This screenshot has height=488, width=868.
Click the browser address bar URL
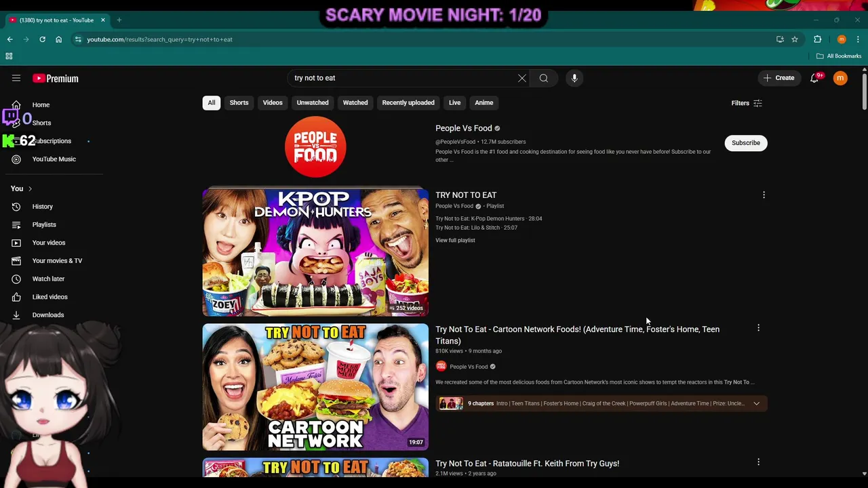tap(159, 39)
